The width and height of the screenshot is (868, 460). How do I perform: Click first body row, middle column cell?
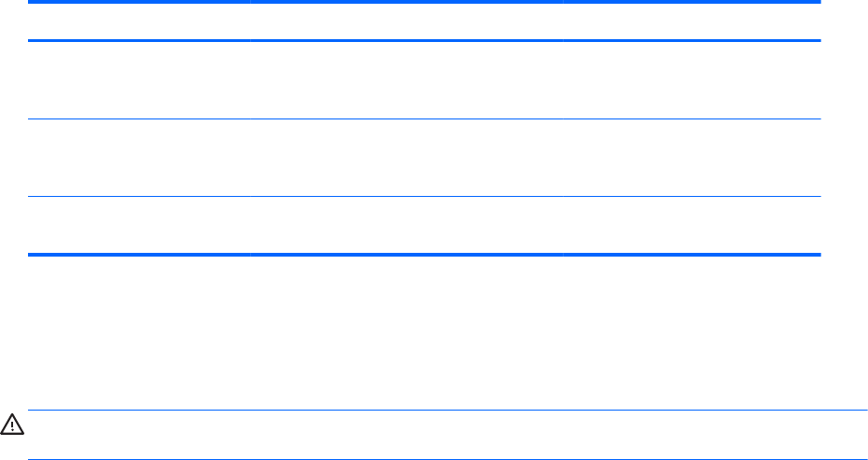[x=407, y=80]
